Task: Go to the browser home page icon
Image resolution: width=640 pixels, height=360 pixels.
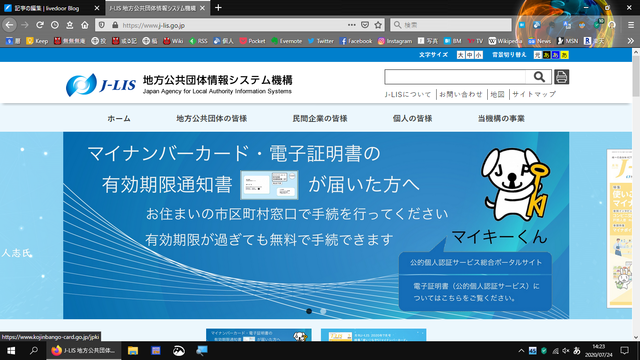Action: (84, 25)
